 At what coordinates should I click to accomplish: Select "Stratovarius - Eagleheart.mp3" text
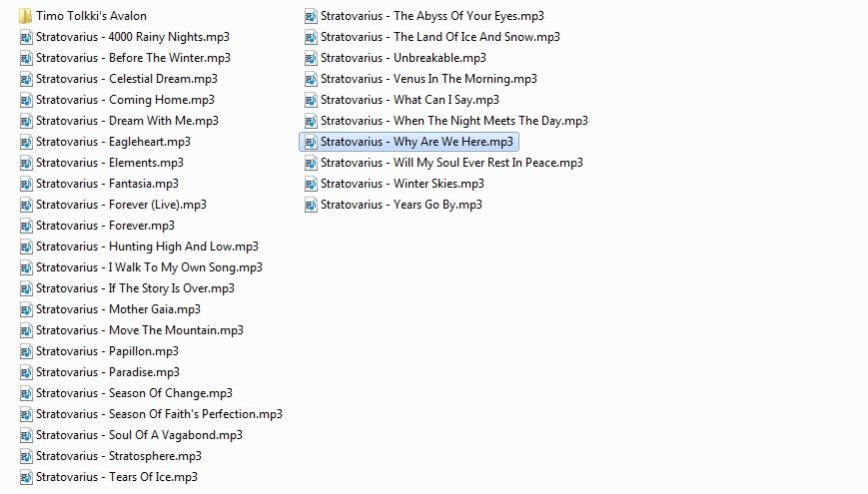(x=114, y=142)
